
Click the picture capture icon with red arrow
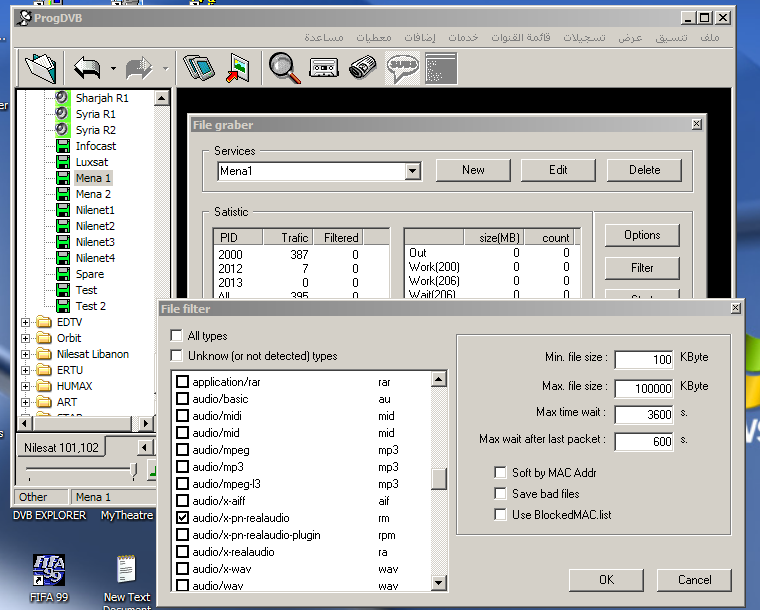(x=238, y=68)
